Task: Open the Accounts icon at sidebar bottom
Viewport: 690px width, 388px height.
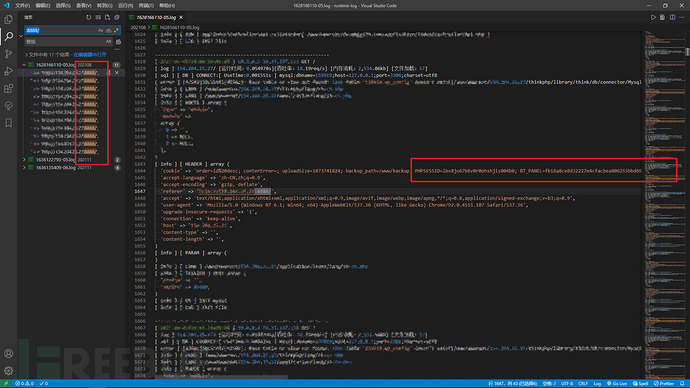Action: pos(8,354)
